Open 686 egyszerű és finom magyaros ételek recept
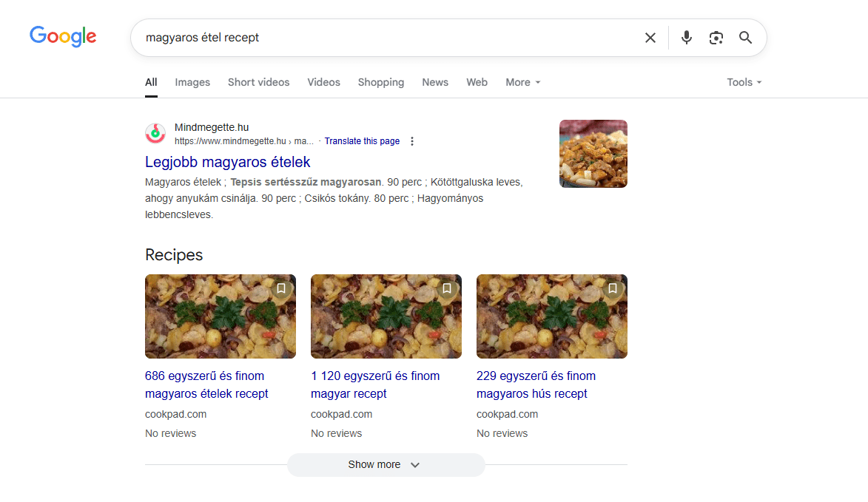This screenshot has width=868, height=502. pos(206,384)
